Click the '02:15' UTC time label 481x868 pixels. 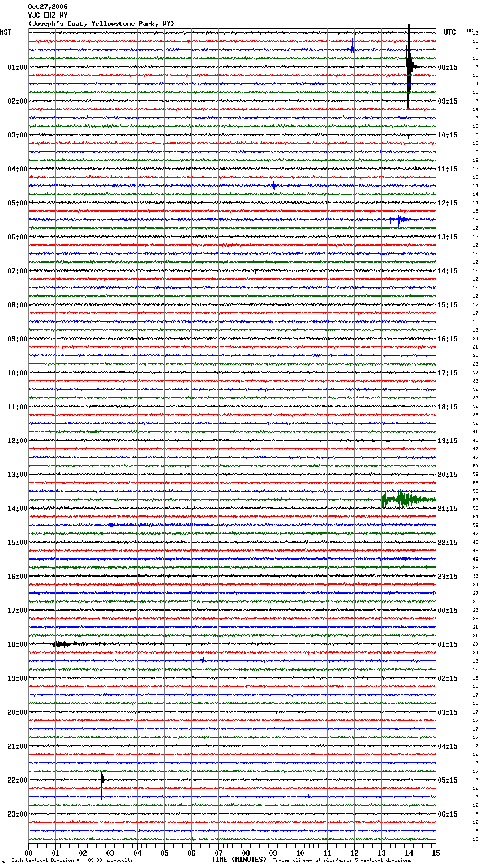(x=448, y=678)
